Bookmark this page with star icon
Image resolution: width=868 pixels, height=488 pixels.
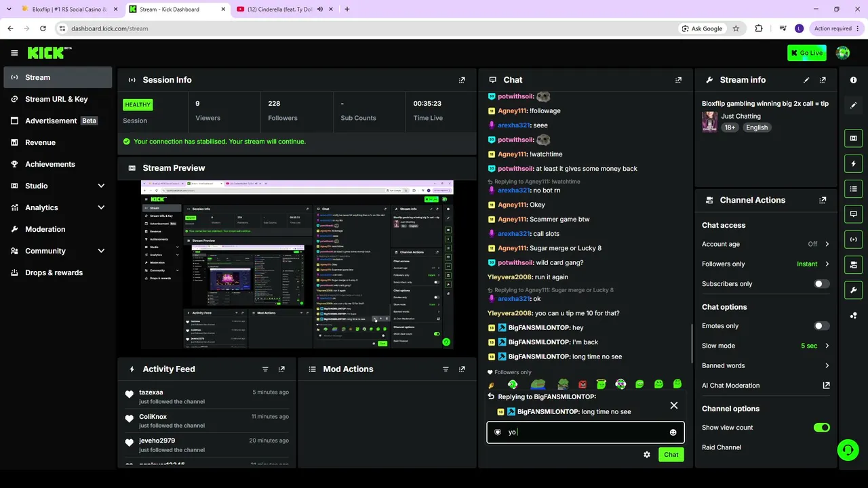click(x=736, y=28)
